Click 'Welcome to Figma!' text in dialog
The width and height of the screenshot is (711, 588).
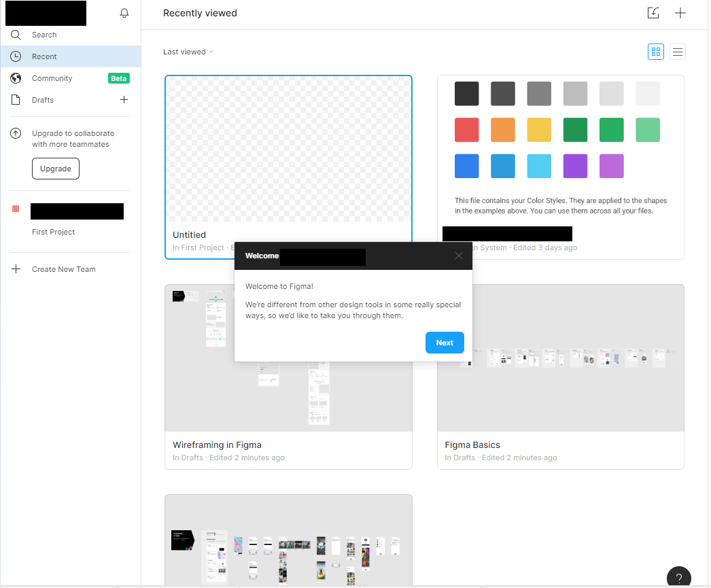point(279,286)
